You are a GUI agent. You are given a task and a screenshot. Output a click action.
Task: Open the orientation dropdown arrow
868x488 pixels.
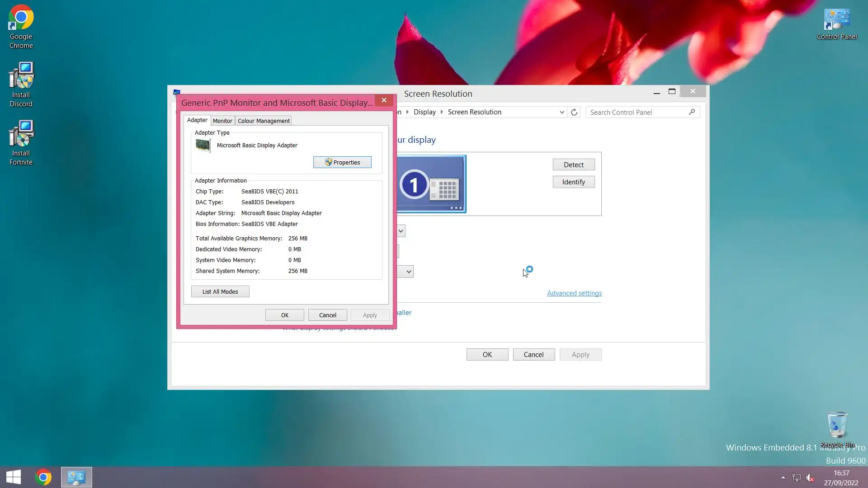point(409,272)
